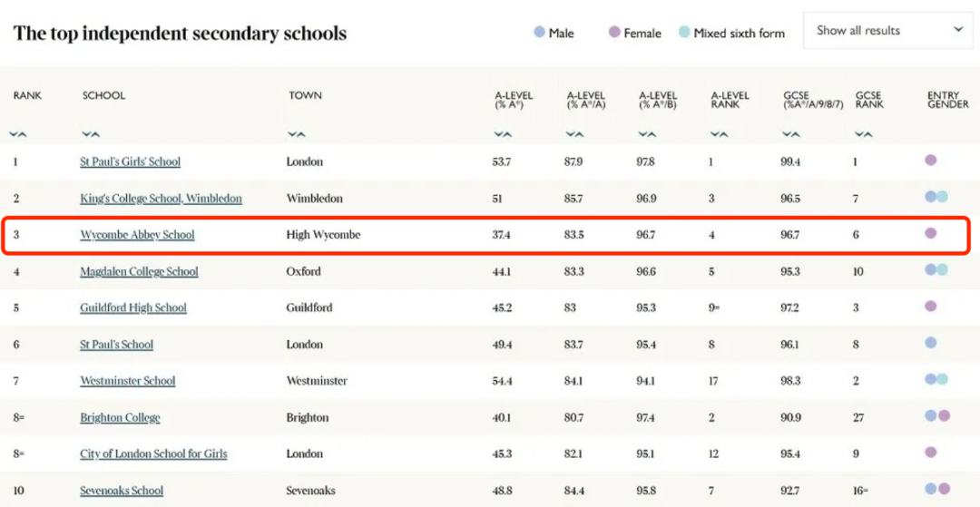
Task: Click the blue dot in Brighton College row
Action: [931, 415]
